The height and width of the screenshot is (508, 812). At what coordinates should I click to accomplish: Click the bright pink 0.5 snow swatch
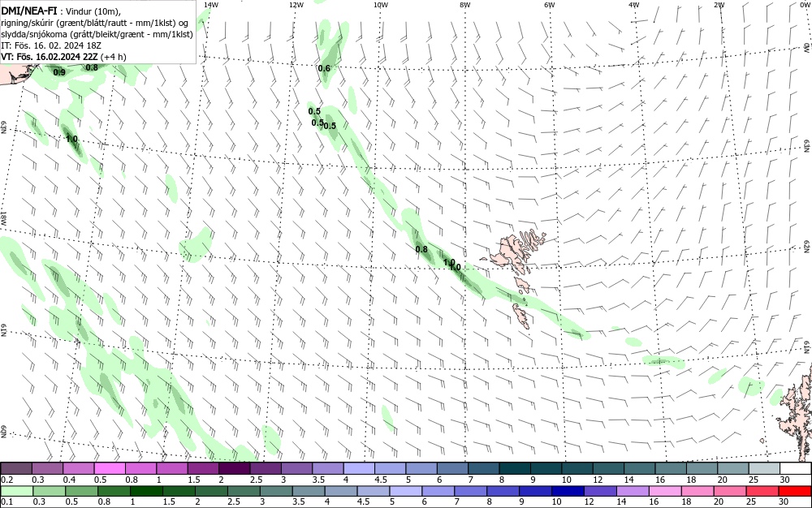click(110, 469)
